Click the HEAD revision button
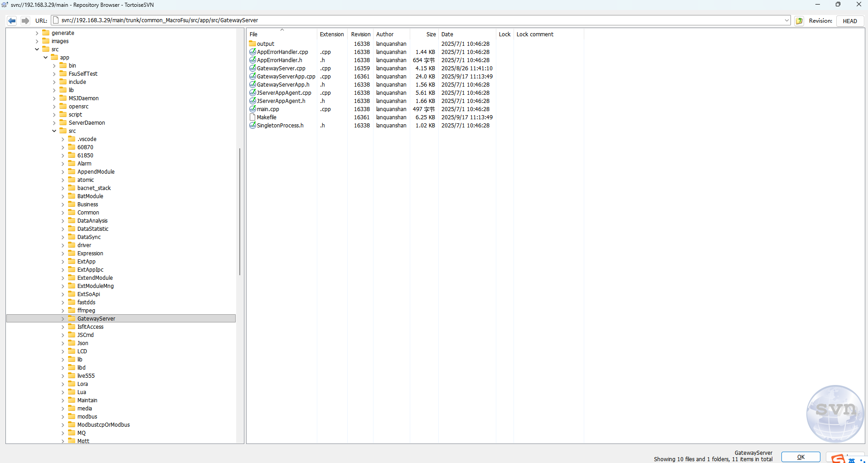 (850, 21)
